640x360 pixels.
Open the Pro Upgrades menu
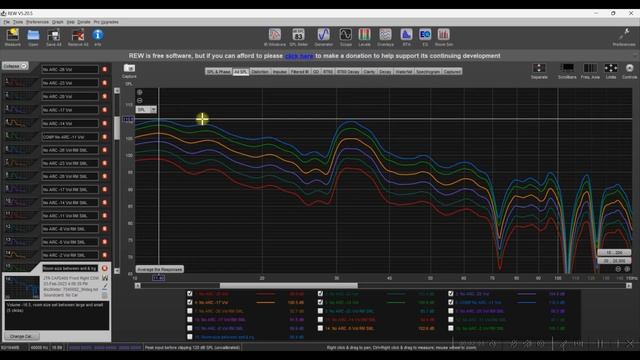point(106,22)
